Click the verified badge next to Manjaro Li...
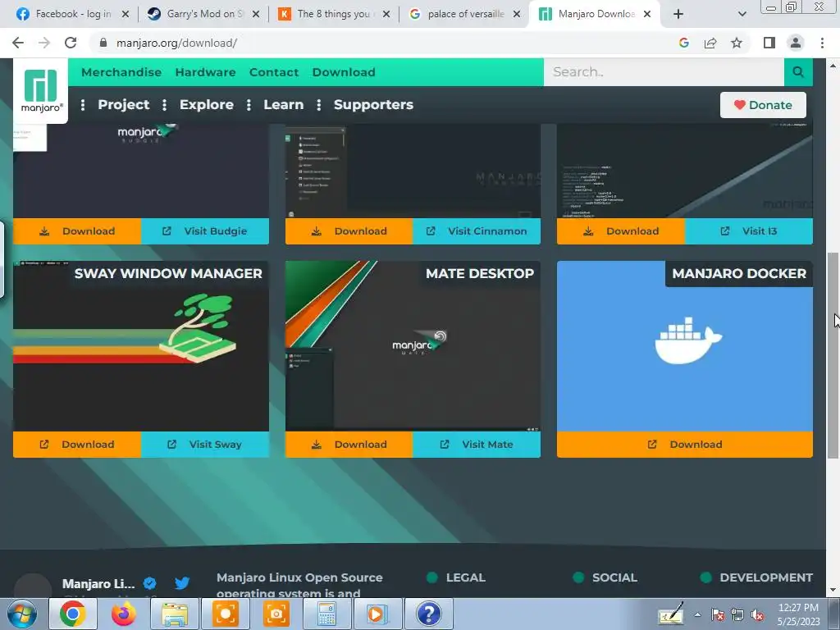 [x=150, y=583]
